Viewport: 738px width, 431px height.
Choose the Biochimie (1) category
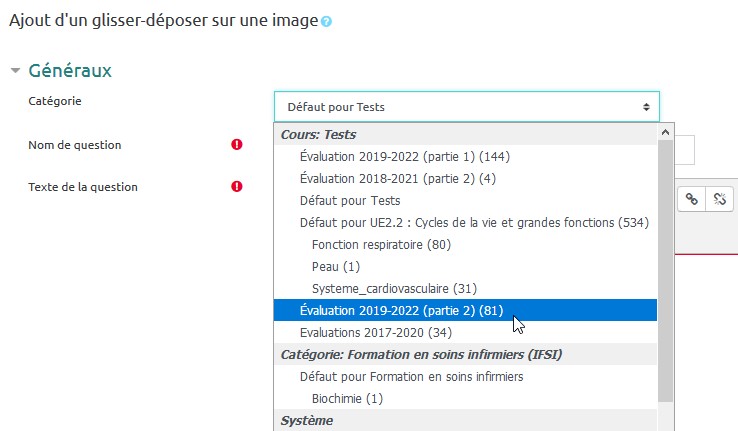[347, 398]
